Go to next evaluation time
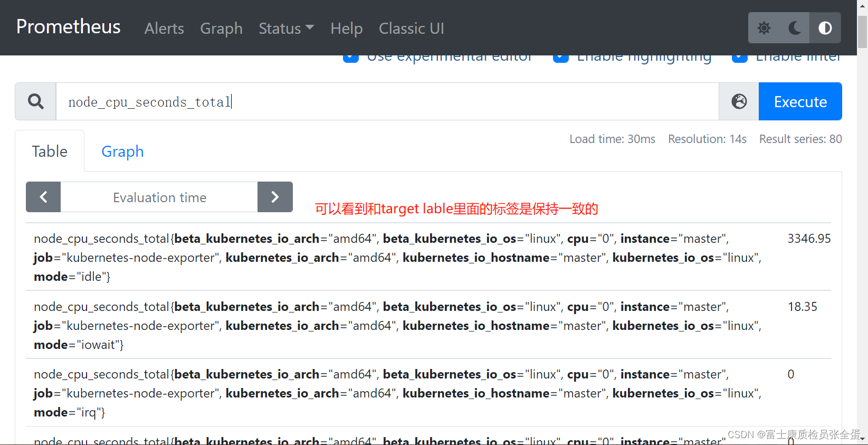The height and width of the screenshot is (445, 868). point(275,197)
